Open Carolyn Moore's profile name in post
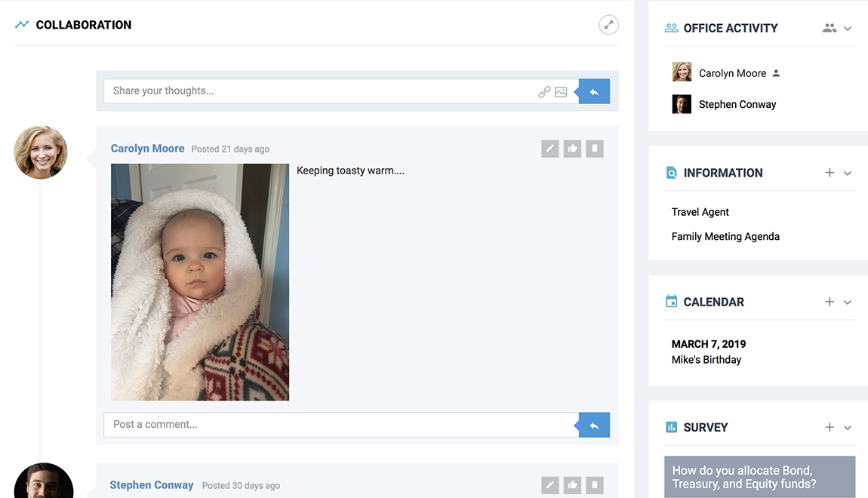Image resolution: width=868 pixels, height=498 pixels. pos(147,149)
